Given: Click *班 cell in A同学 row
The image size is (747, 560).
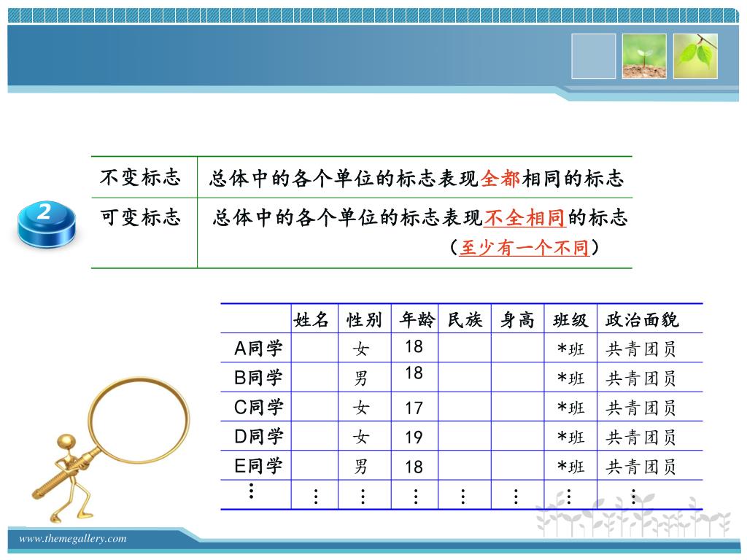Looking at the screenshot, I should [570, 349].
